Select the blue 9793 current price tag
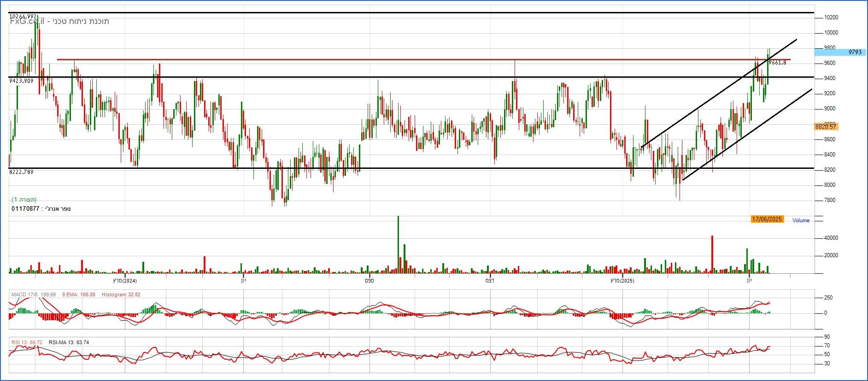The width and height of the screenshot is (868, 381). (854, 52)
